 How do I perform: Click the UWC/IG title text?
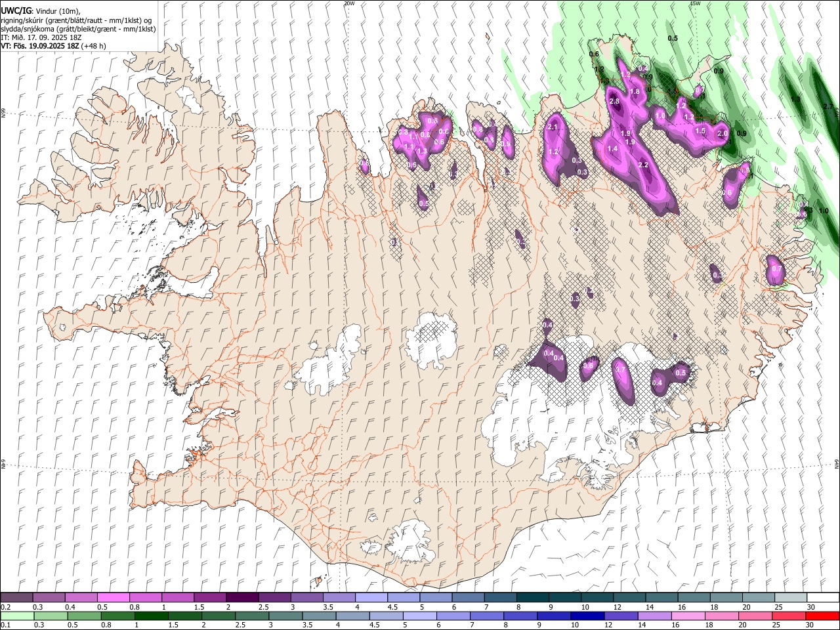(16, 10)
